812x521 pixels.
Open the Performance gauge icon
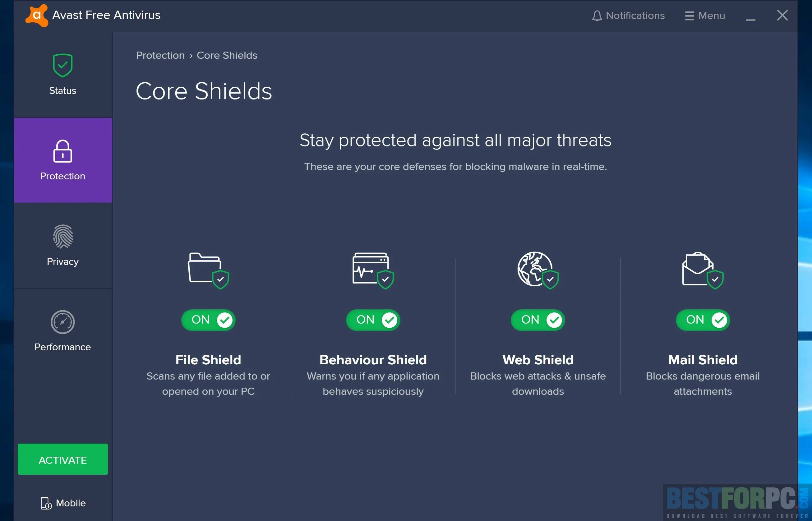[62, 322]
